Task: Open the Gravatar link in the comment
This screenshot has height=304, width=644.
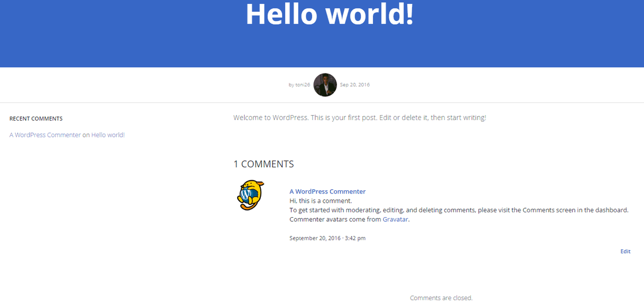Action: pyautogui.click(x=396, y=219)
